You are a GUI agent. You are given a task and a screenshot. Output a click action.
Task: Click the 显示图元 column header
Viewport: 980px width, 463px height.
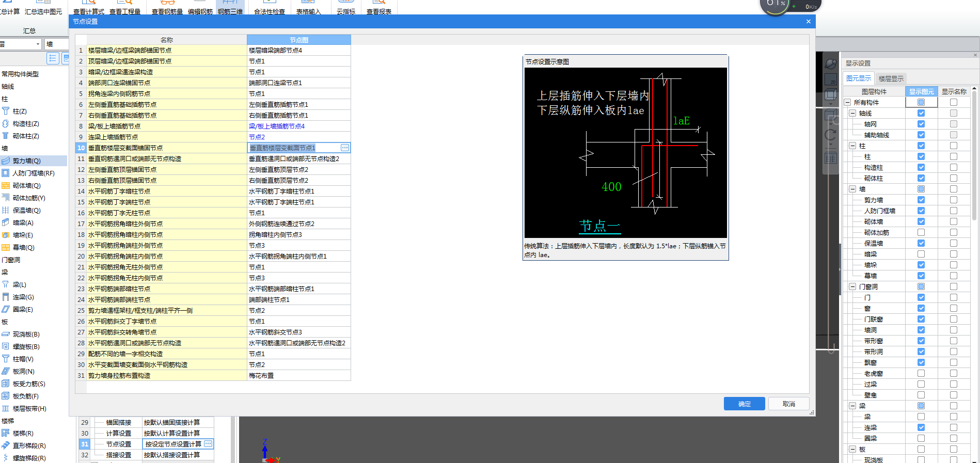point(922,91)
